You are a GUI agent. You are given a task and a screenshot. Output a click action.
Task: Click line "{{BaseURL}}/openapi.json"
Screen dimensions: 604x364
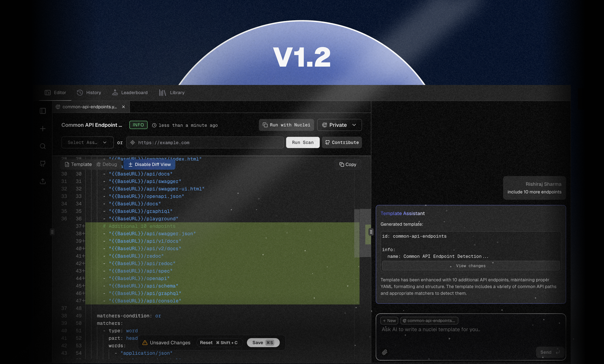[146, 196]
